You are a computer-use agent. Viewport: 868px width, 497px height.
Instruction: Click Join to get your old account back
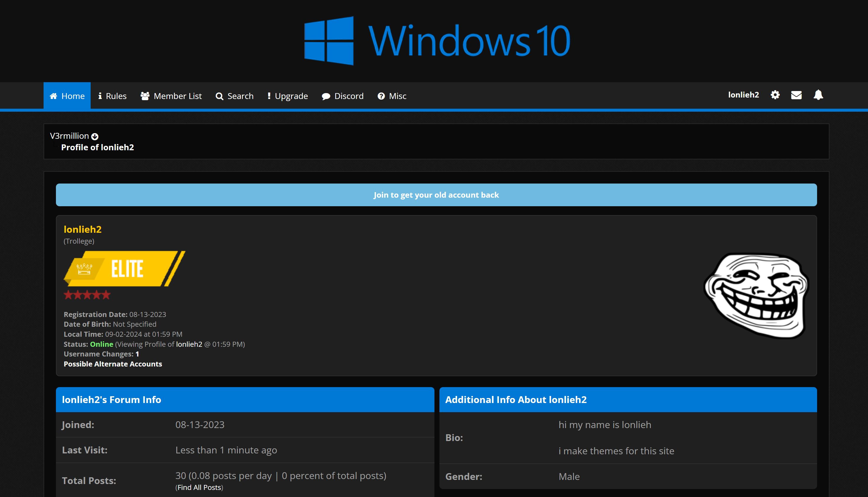pos(436,195)
